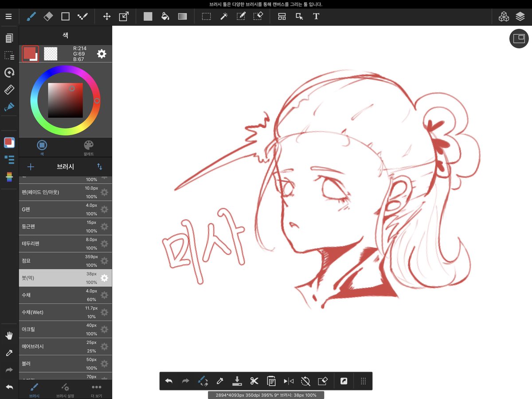Choose the Move tool
Screen dimensions: 532x399
[x=107, y=16]
